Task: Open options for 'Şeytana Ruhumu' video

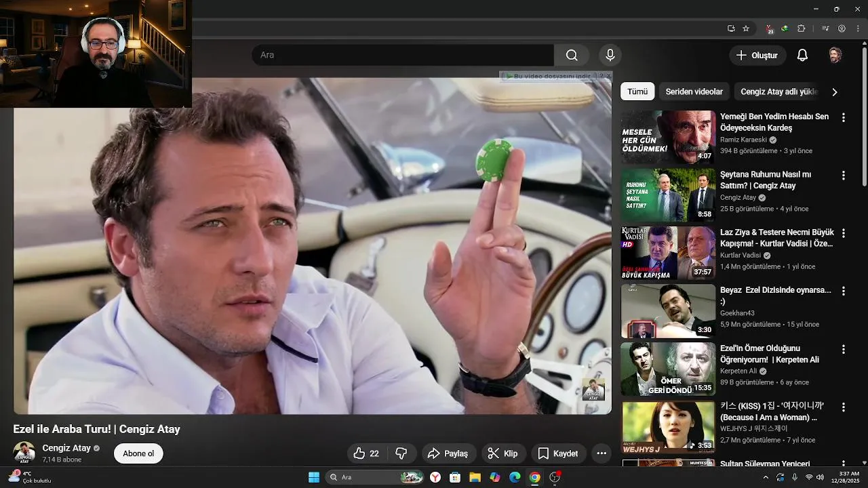Action: [x=844, y=175]
